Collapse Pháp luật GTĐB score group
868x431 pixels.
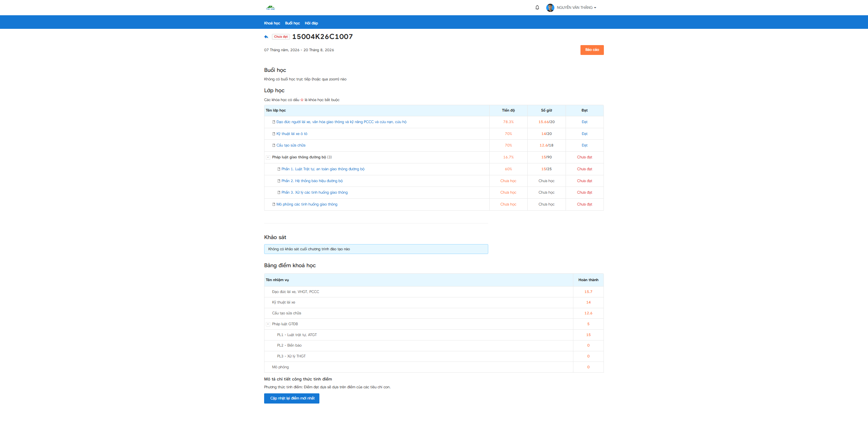(x=268, y=324)
